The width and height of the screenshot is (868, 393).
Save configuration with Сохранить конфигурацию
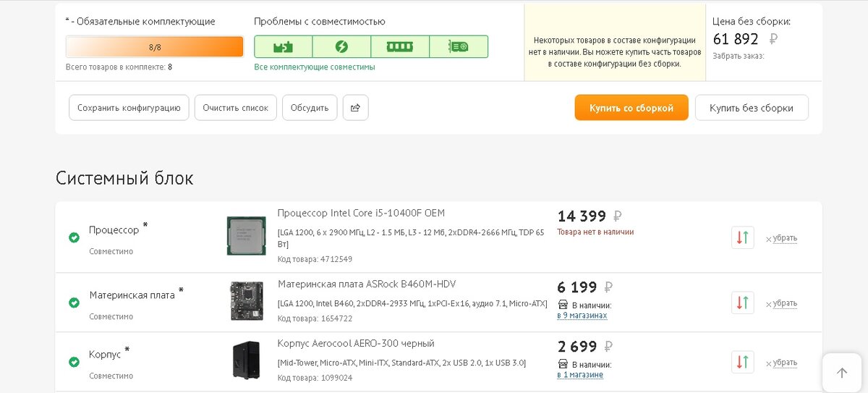point(129,108)
